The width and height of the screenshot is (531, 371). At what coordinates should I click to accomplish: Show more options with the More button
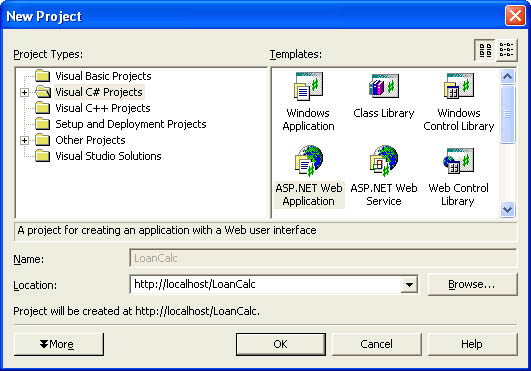(x=59, y=344)
